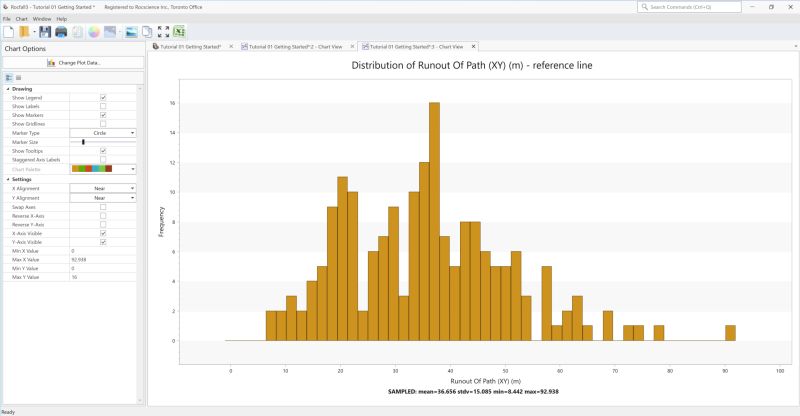The height and width of the screenshot is (416, 800).
Task: Click the landscape picture export icon
Action: 131,32
